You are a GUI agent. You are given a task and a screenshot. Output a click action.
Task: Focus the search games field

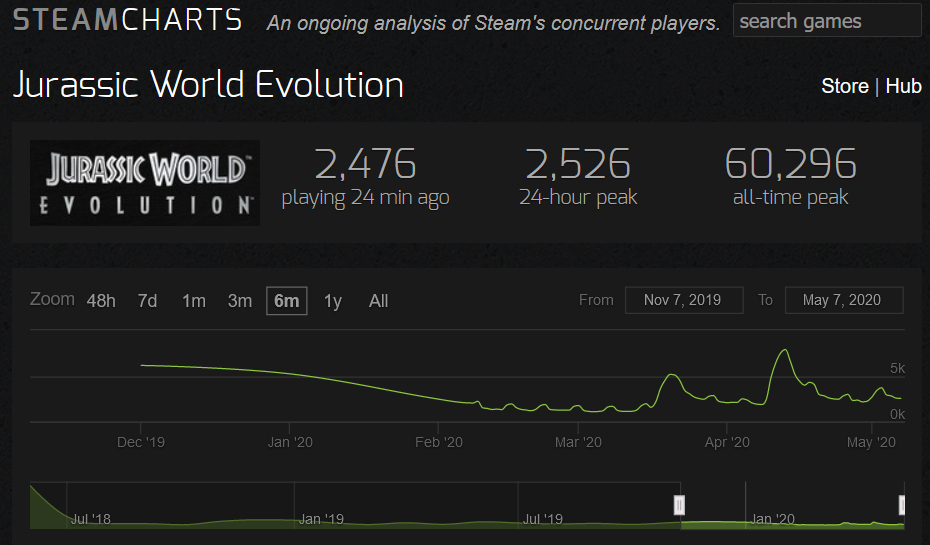(x=827, y=21)
